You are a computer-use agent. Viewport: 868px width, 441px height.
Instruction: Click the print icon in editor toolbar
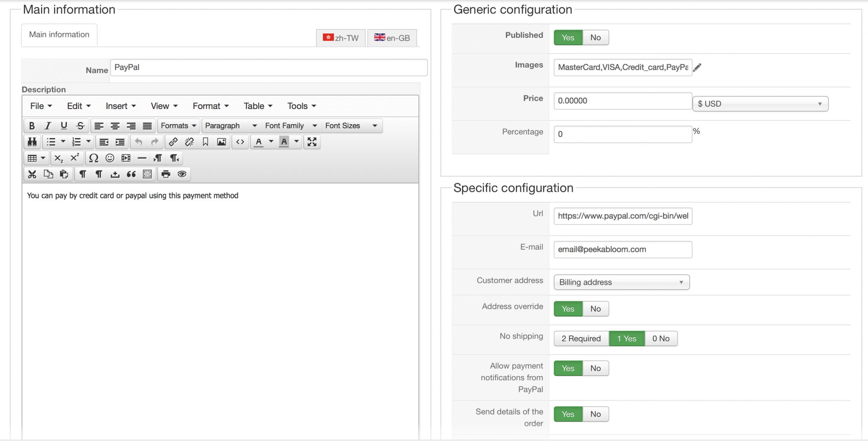(x=166, y=174)
